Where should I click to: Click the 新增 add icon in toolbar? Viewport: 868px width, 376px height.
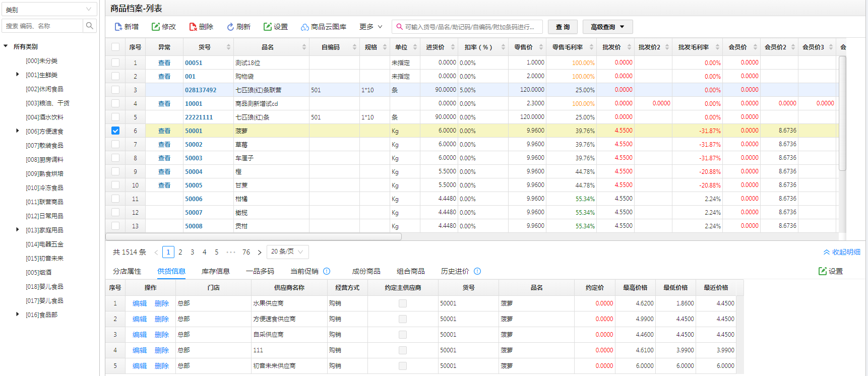pyautogui.click(x=118, y=27)
